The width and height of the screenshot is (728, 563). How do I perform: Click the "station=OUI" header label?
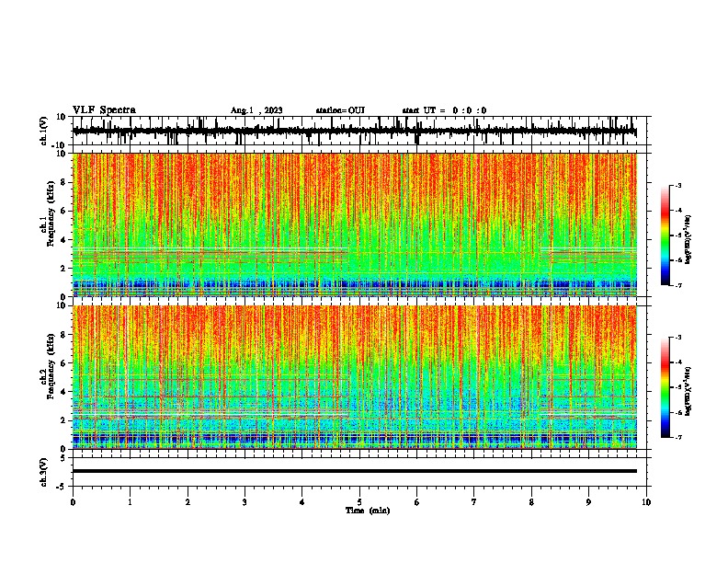[x=340, y=110]
